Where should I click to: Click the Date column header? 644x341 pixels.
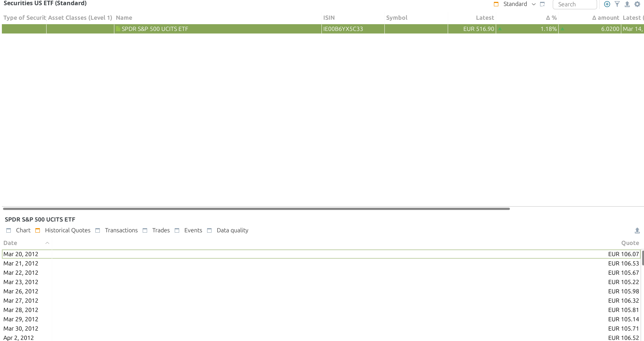coord(10,243)
